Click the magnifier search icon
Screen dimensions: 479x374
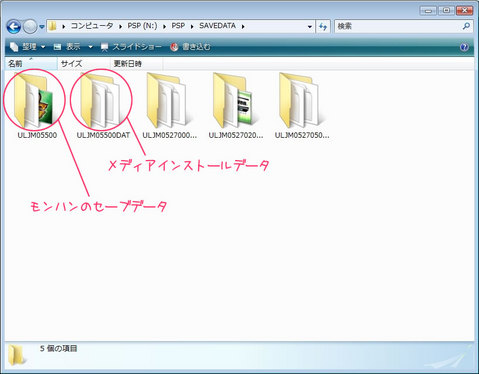[x=466, y=26]
